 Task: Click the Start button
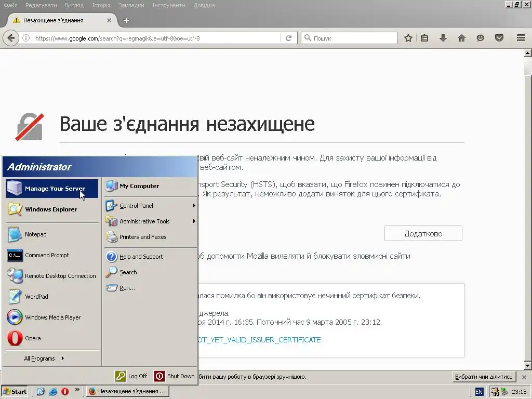pos(15,392)
